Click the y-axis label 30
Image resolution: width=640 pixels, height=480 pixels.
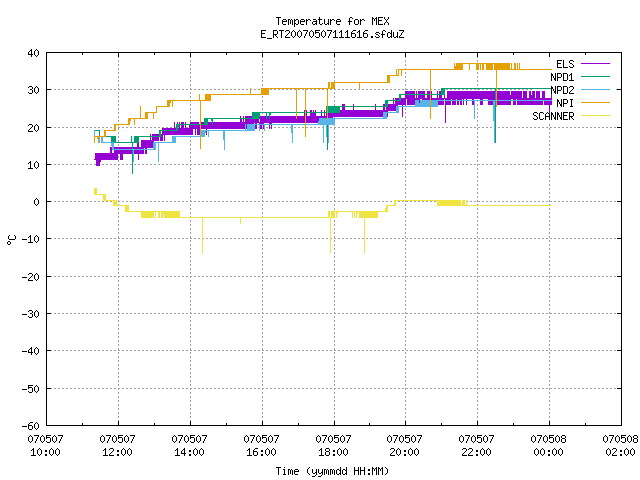(33, 90)
